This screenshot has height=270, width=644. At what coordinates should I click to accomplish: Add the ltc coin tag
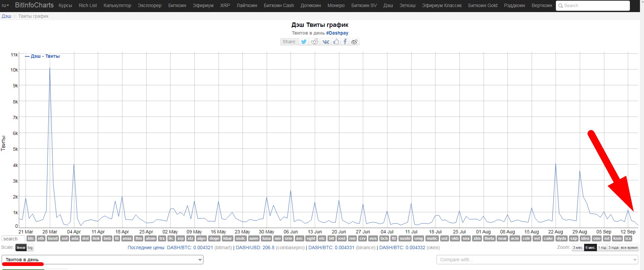point(171,238)
